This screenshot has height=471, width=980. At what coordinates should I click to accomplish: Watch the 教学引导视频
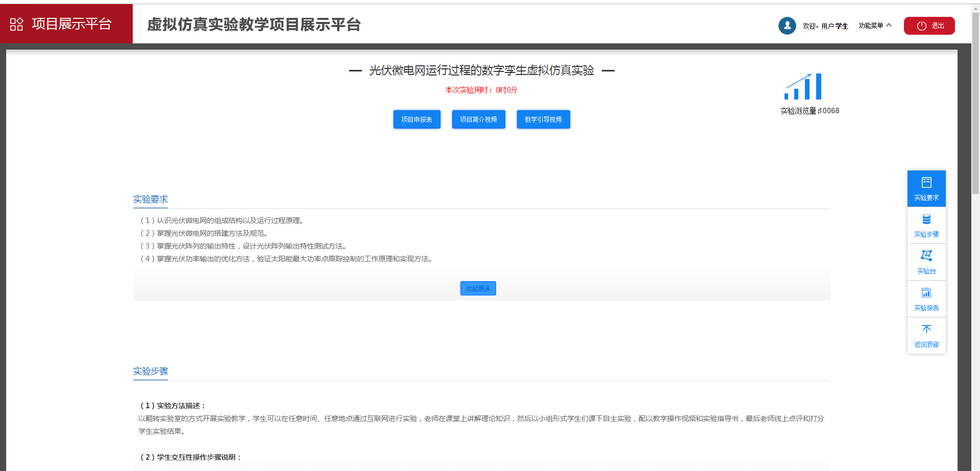543,119
